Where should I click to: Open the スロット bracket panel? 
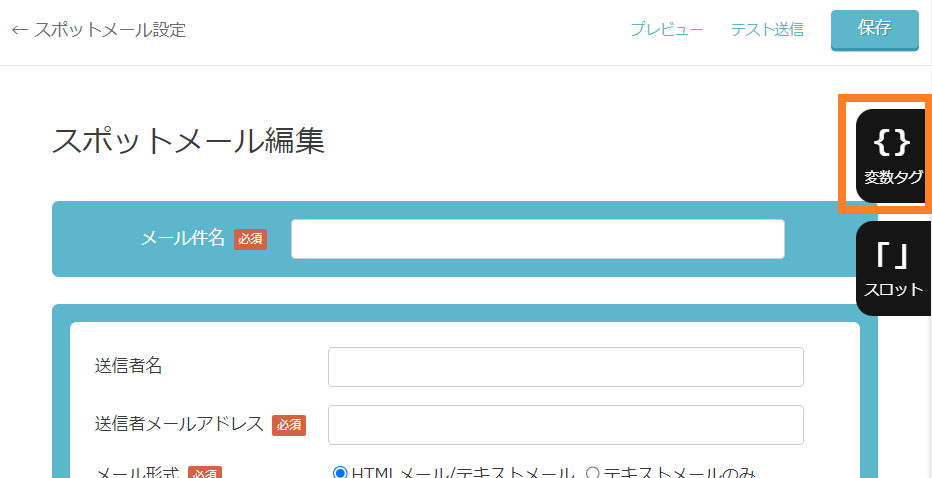[893, 268]
